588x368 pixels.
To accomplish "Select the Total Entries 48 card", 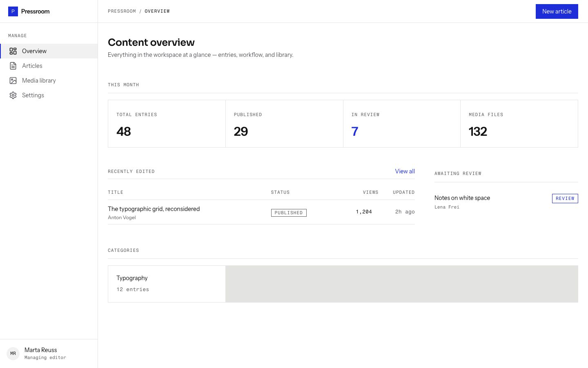I will pos(167,123).
